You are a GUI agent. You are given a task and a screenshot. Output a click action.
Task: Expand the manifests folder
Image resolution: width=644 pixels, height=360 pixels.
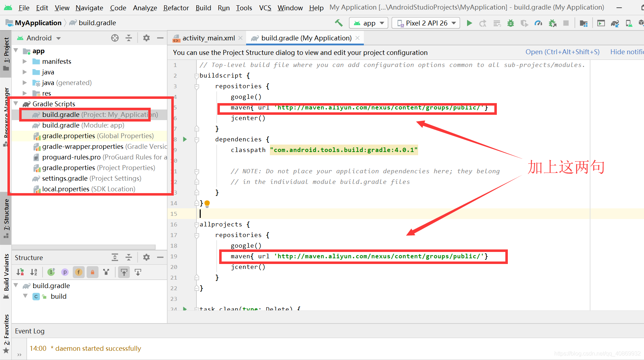[x=24, y=62]
